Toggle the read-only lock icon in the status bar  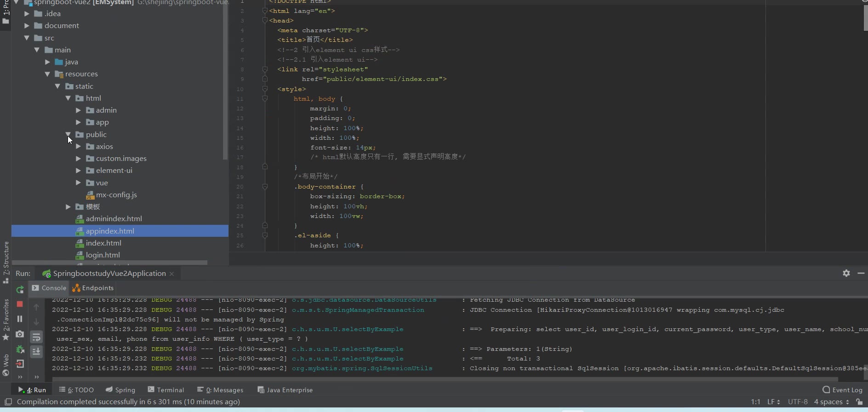point(859,402)
